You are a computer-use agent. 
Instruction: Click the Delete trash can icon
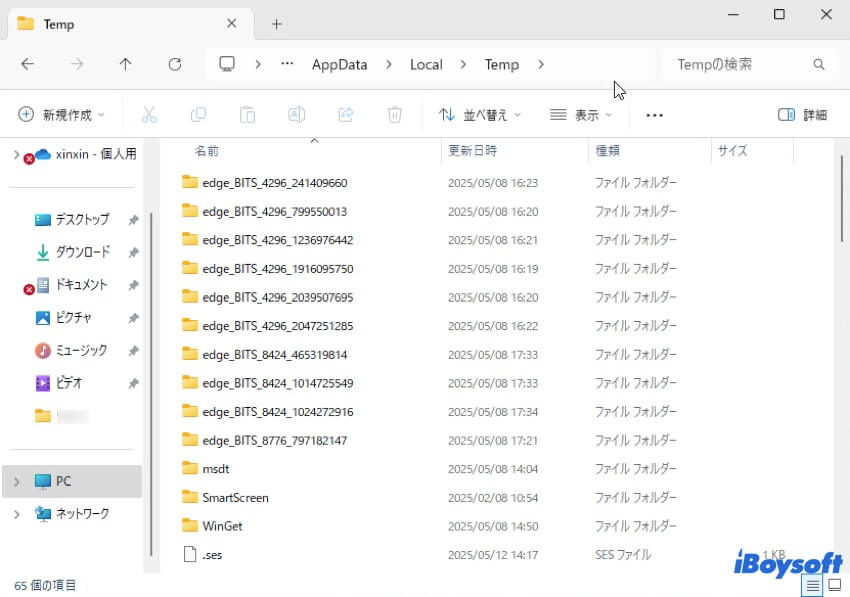395,115
